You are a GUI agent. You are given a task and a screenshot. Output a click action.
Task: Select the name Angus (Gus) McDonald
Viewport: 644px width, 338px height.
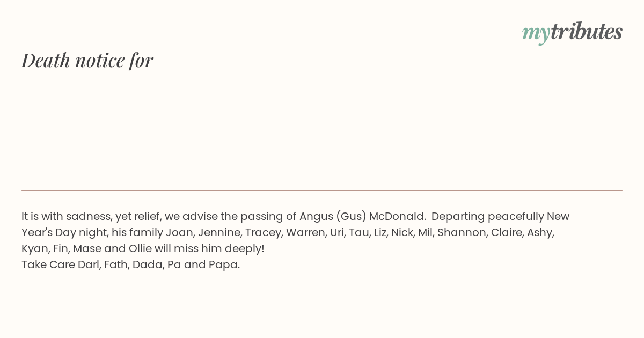362,217
